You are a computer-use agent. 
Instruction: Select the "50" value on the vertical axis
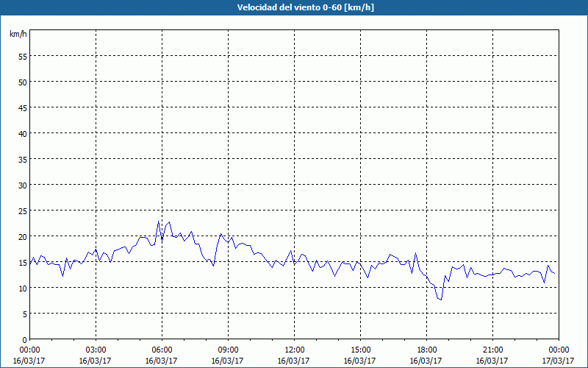pyautogui.click(x=23, y=82)
